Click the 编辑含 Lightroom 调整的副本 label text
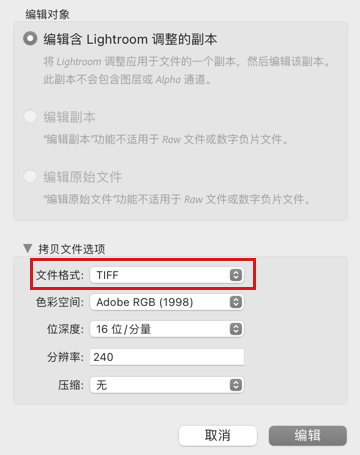 point(130,39)
